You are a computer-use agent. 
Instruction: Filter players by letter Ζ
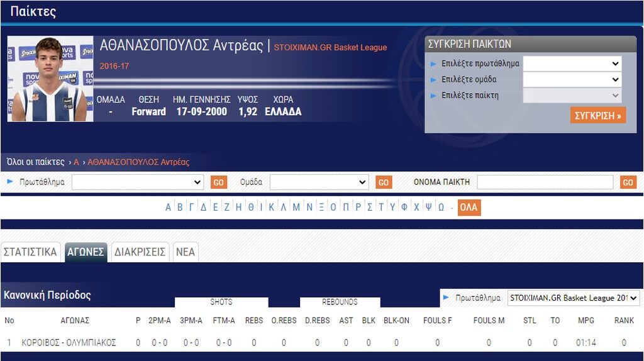pyautogui.click(x=226, y=208)
